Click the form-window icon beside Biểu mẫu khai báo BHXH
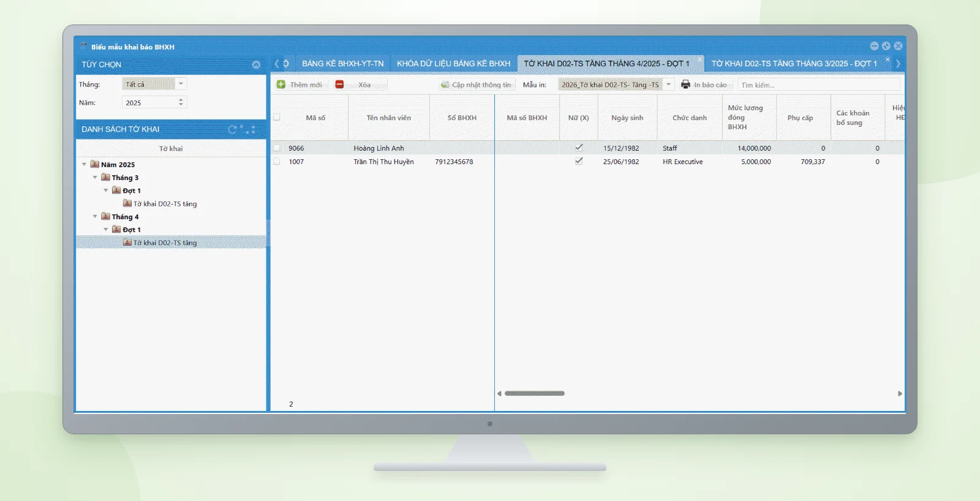This screenshot has height=501, width=980. click(x=84, y=47)
